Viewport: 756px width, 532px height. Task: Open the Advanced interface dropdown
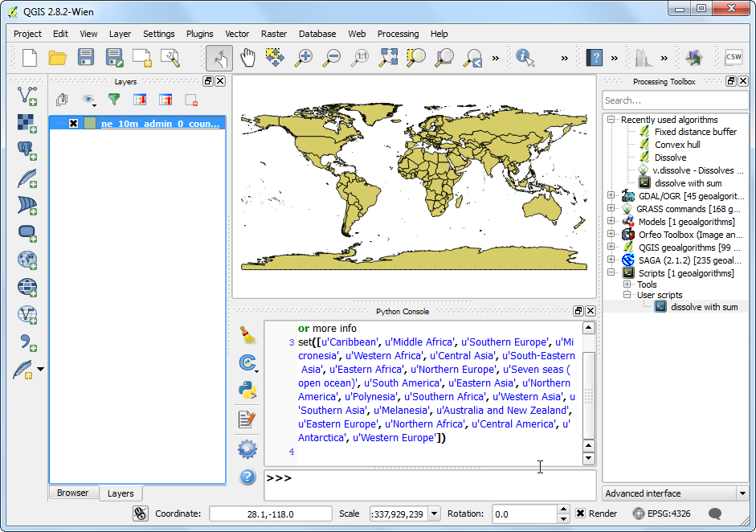click(676, 493)
